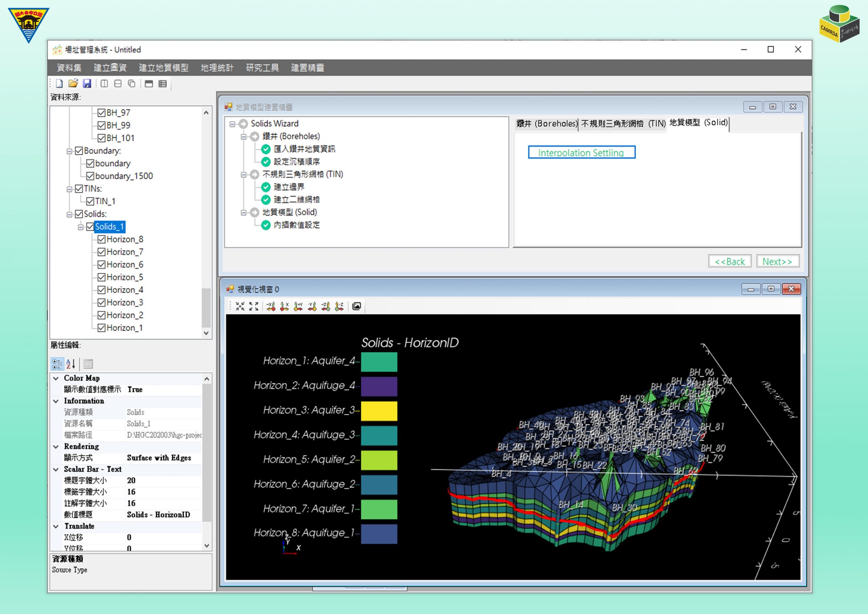The image size is (868, 614).
Task: Click the zoom-to-center arrows icon in viewer
Action: pos(240,306)
